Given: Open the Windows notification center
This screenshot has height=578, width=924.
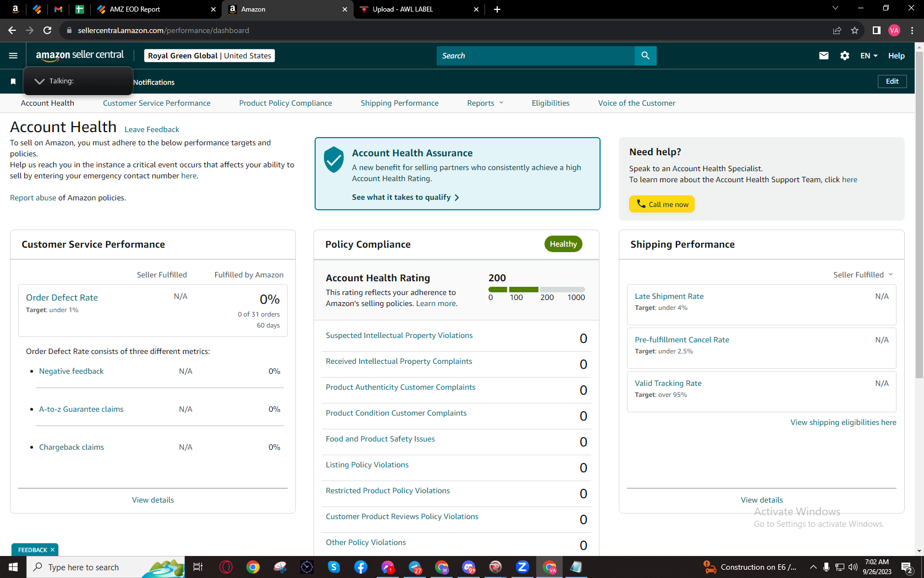Looking at the screenshot, I should click(x=908, y=567).
